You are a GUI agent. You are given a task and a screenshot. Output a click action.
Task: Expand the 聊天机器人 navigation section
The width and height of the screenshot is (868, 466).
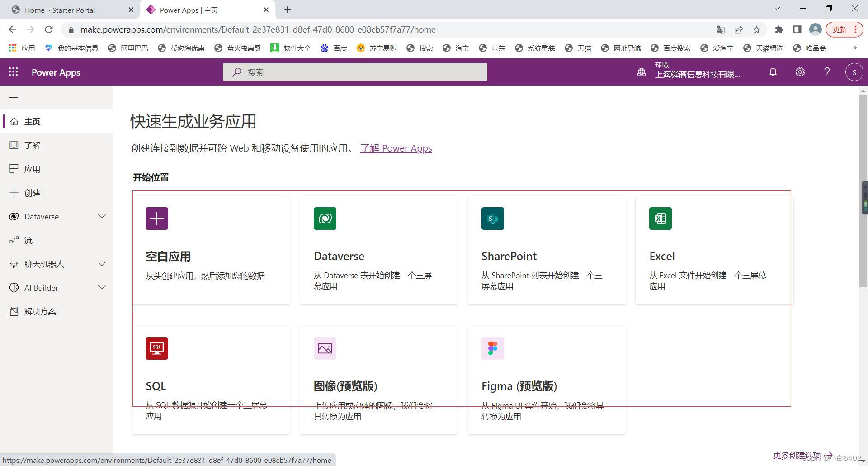(102, 264)
